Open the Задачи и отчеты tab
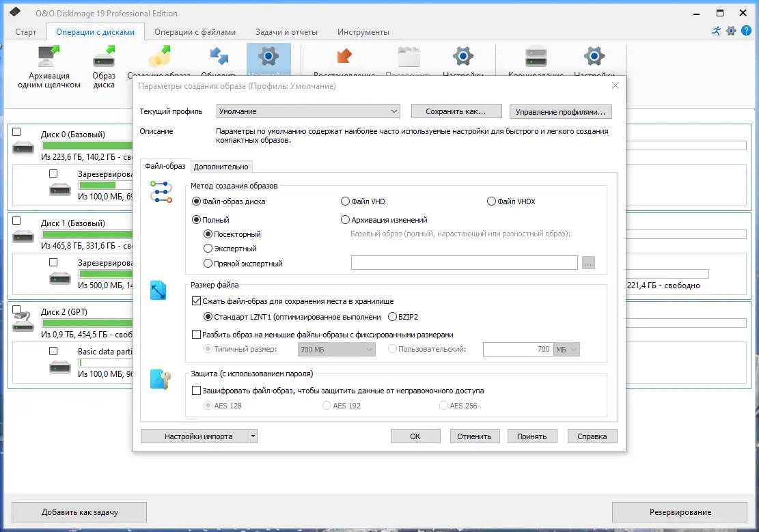Image resolution: width=759 pixels, height=532 pixels. click(x=286, y=32)
